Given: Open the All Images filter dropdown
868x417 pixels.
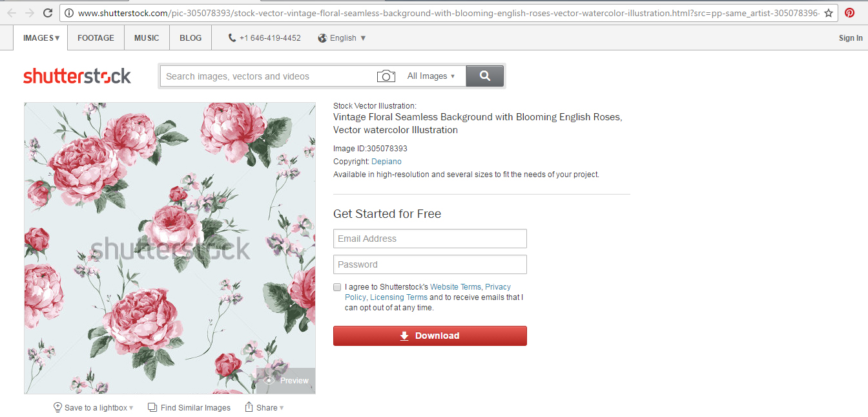Looking at the screenshot, I should [431, 76].
